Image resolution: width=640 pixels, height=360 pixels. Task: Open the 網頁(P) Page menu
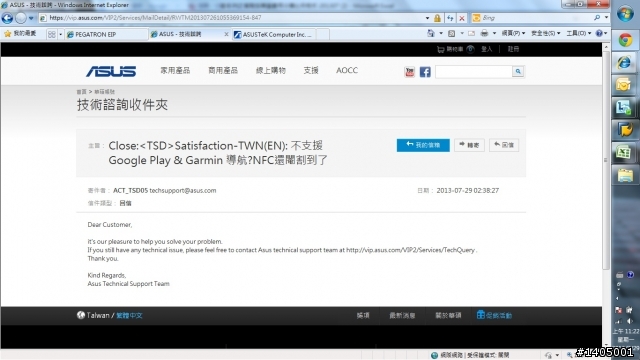tap(513, 33)
